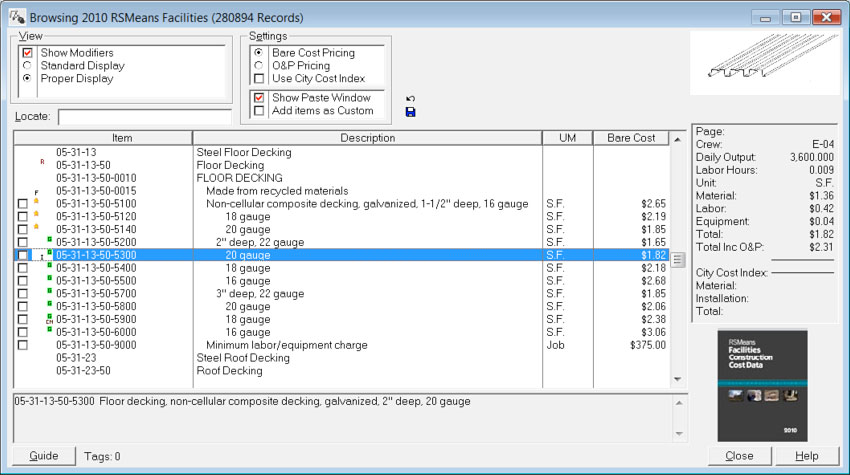Viewport: 850px width, 475px height.
Task: Open Help with the Help button
Action: [x=807, y=456]
